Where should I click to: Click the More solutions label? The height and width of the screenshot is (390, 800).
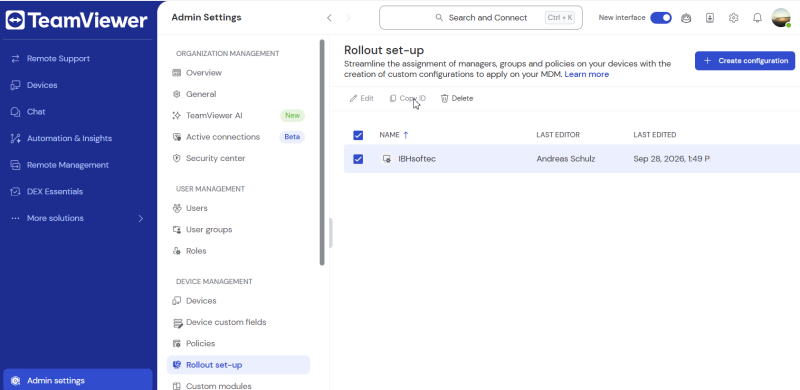coord(55,218)
